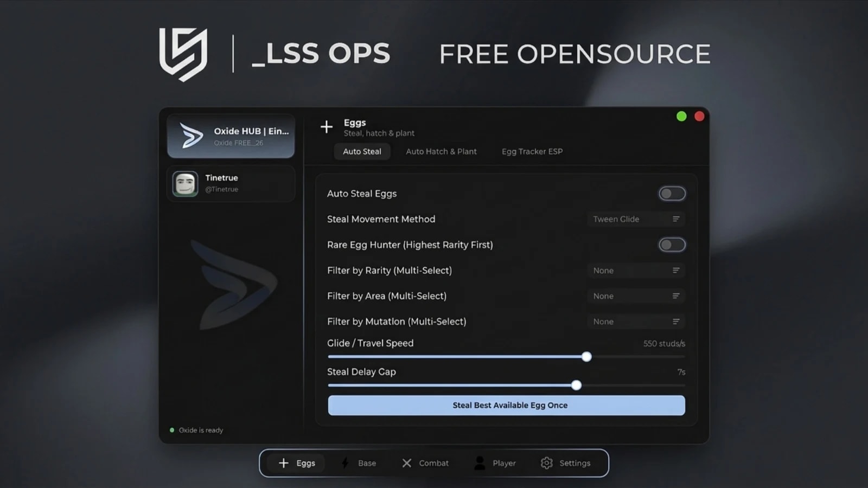Click Filter by Mutation (Multi-Select) label
The height and width of the screenshot is (488, 868).
397,322
